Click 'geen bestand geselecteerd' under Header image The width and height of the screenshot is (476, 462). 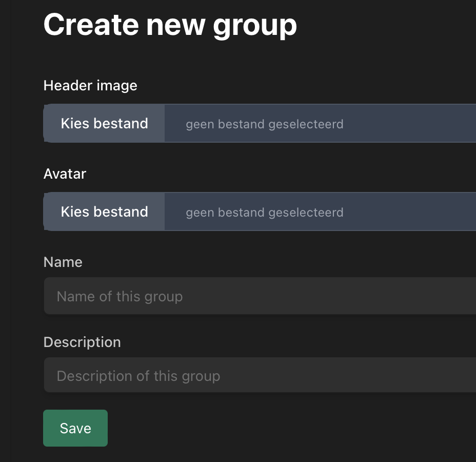264,124
